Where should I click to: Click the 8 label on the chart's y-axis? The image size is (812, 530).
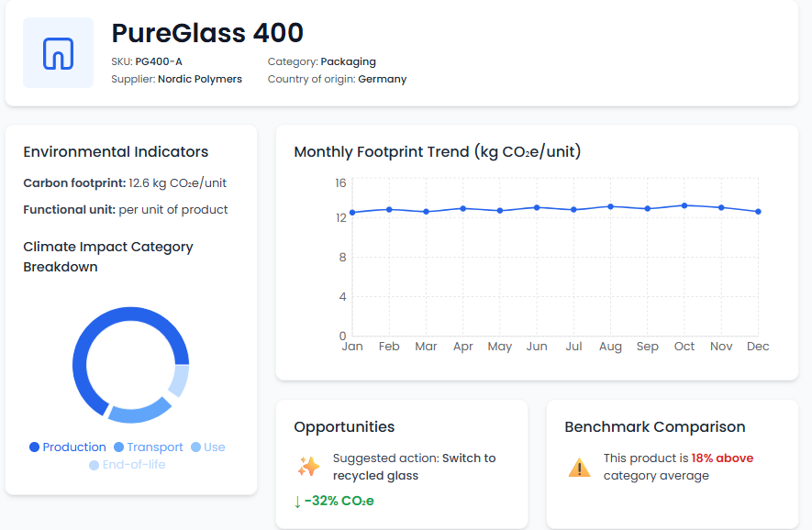pyautogui.click(x=342, y=258)
